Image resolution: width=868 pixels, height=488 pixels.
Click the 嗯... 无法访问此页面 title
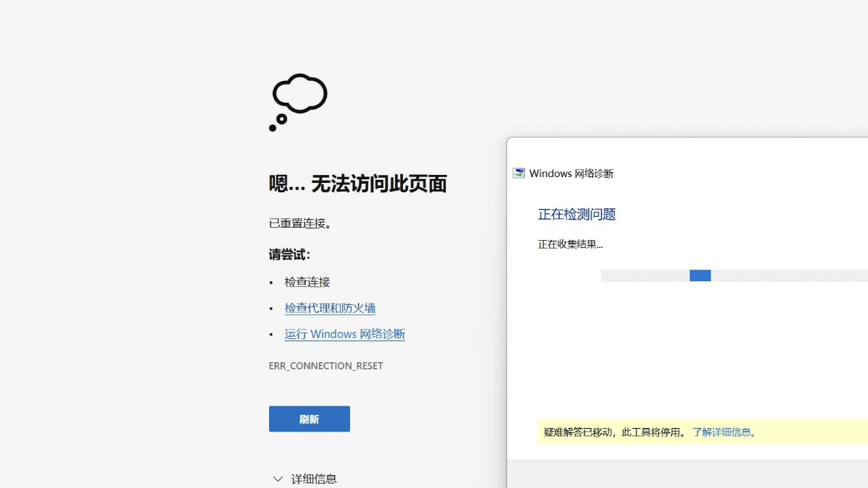(358, 184)
